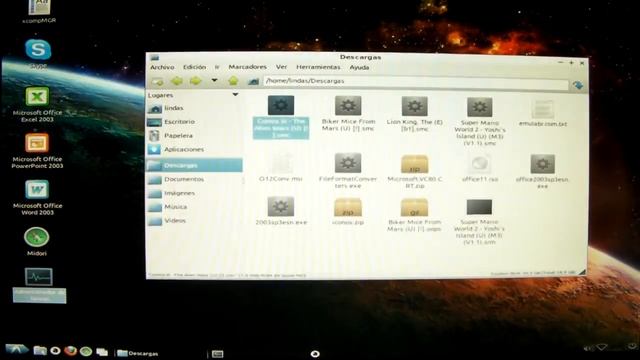The height and width of the screenshot is (360, 640).
Task: Launch Midori browser from the desktop
Action: 37,242
